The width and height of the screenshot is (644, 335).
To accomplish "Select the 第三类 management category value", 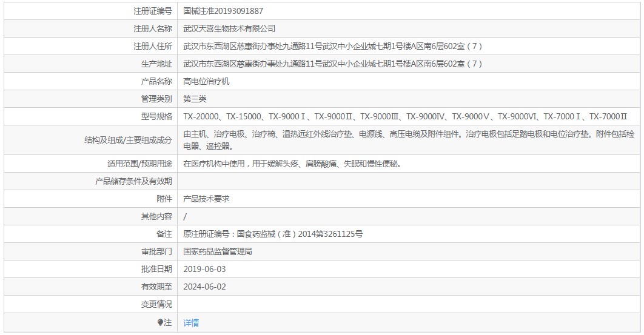I will coord(195,99).
